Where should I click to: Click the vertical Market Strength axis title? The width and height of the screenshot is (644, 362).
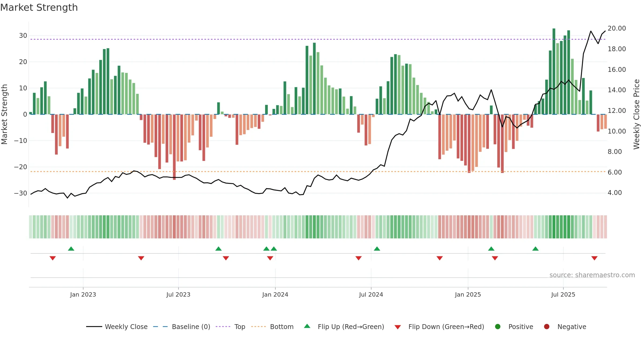point(4,114)
